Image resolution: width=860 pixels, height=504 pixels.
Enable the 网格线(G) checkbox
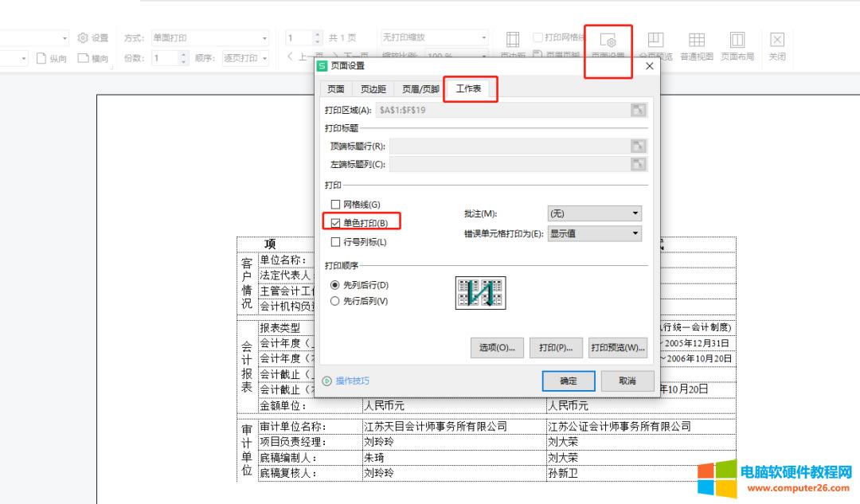coord(335,205)
